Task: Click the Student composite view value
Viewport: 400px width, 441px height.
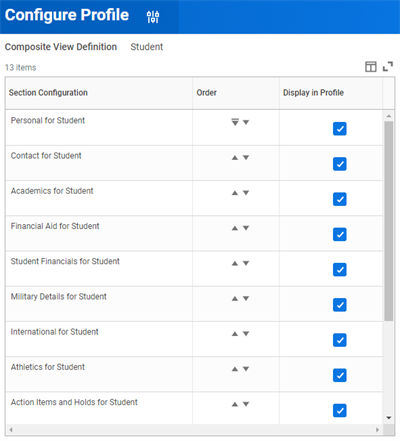Action: 147,47
